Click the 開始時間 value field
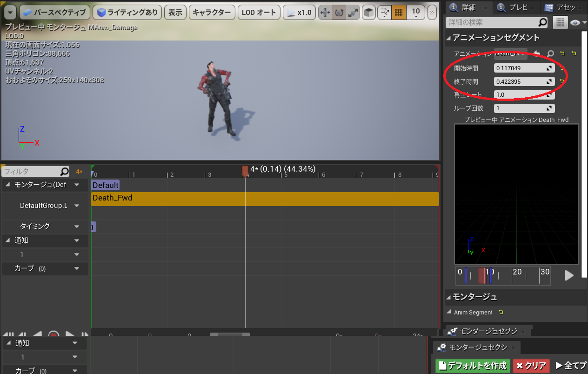The width and height of the screenshot is (588, 374). (x=524, y=68)
